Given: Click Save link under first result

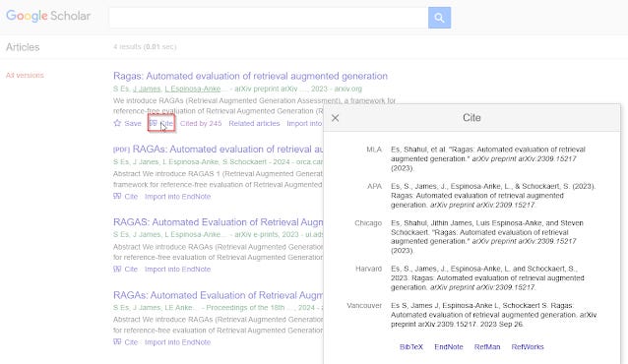Looking at the screenshot, I should (133, 123).
